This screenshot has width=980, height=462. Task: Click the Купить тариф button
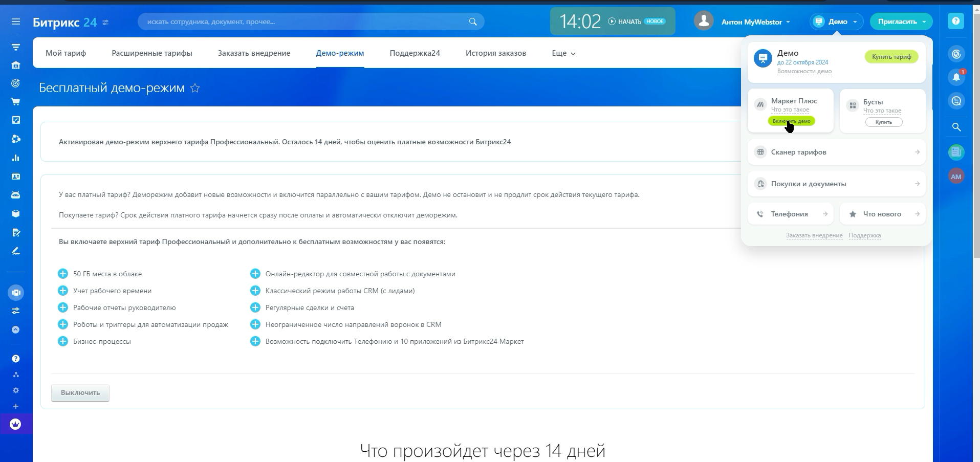click(891, 57)
